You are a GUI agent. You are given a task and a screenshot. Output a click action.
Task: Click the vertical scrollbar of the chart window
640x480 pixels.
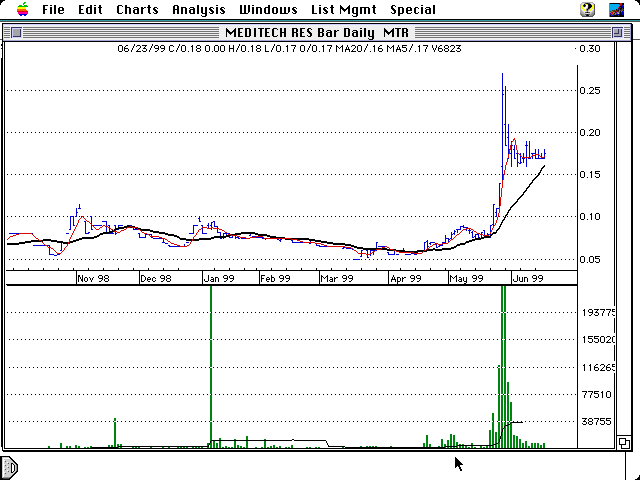click(623, 238)
